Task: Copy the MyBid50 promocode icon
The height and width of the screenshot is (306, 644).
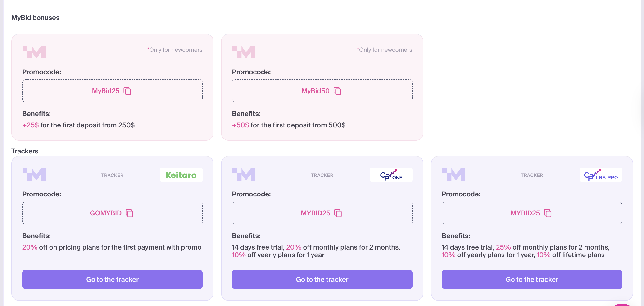Action: (x=337, y=91)
